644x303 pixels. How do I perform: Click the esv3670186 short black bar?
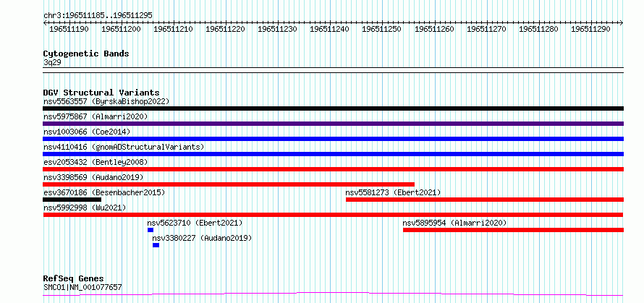click(x=72, y=200)
